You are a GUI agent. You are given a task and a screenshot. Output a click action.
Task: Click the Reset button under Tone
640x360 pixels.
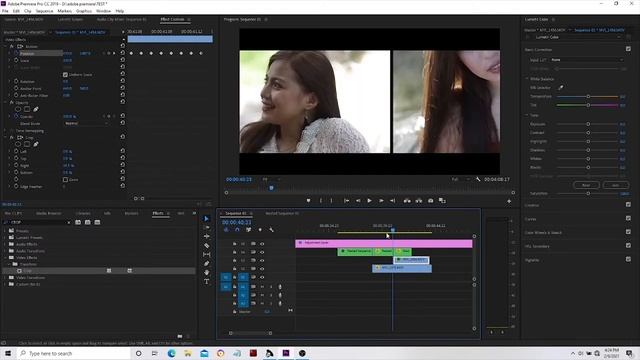pos(586,185)
